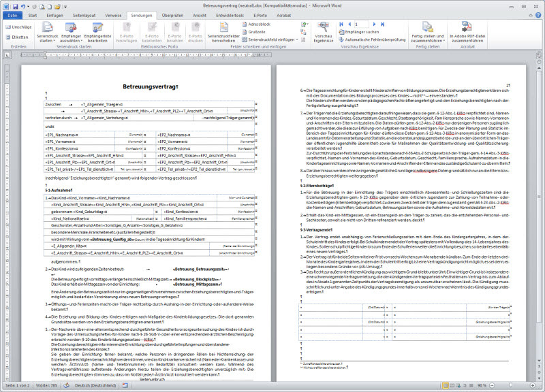
Task: Click Empfänger suchen
Action: coord(359,32)
